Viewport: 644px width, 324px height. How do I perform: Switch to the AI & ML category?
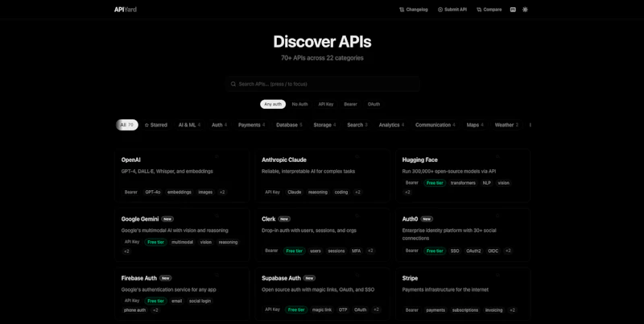[x=189, y=125]
